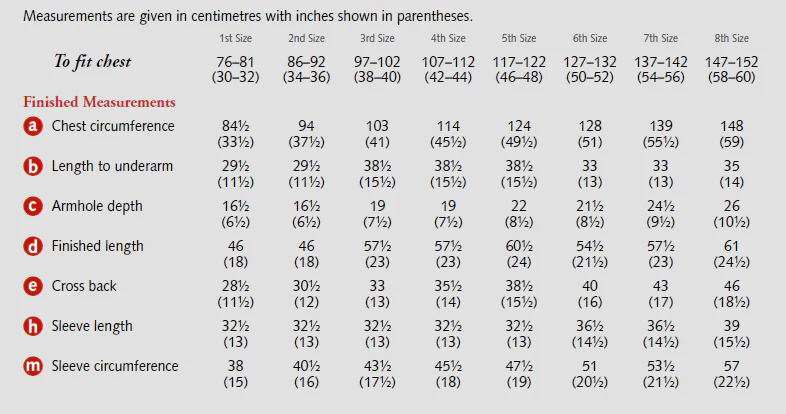Click the red circle 'b' badge
The image size is (786, 414).
[34, 166]
